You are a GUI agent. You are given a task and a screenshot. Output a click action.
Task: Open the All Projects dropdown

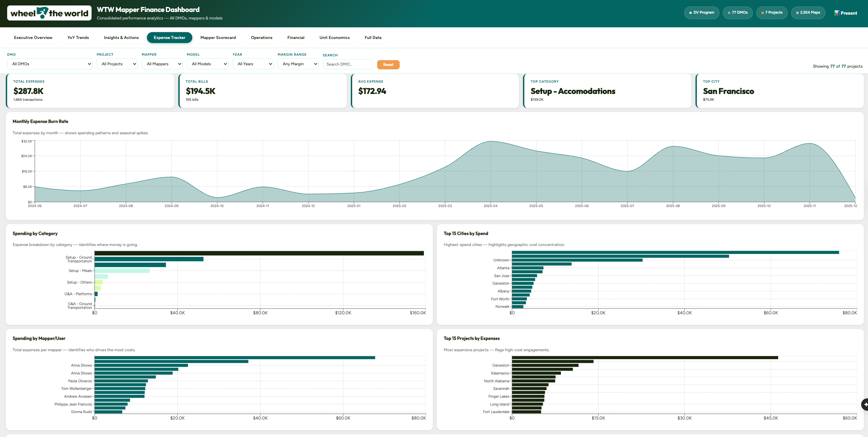117,64
